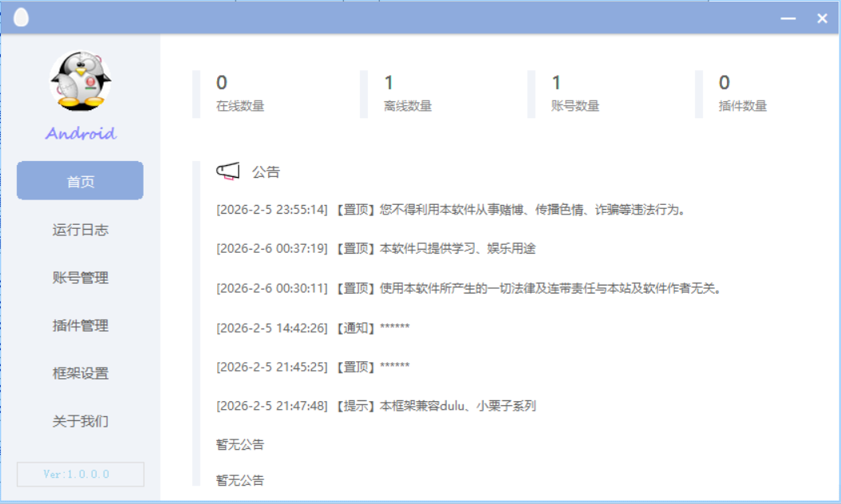The image size is (841, 504).
Task: Close the application window
Action: [822, 18]
